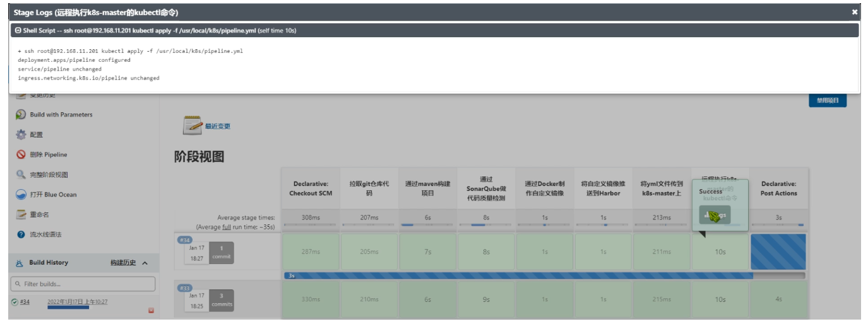Image resolution: width=868 pixels, height=324 pixels.
Task: Click the 最近变更 notepad icon
Action: tap(193, 125)
